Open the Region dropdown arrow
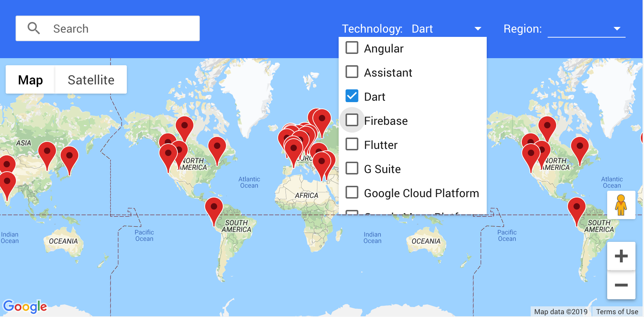Image resolution: width=644 pixels, height=317 pixels. pyautogui.click(x=617, y=29)
